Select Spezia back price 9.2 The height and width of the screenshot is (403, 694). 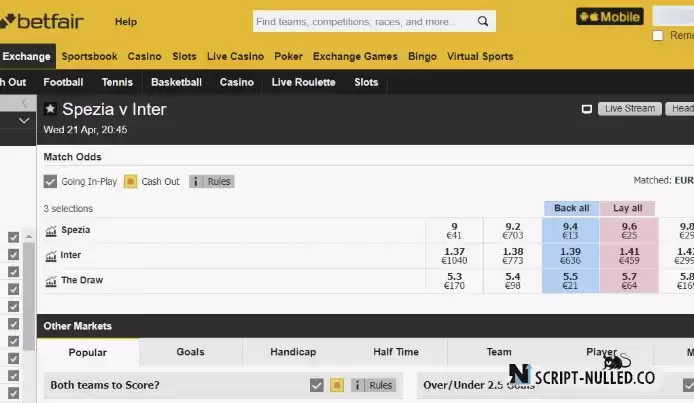[x=513, y=230]
